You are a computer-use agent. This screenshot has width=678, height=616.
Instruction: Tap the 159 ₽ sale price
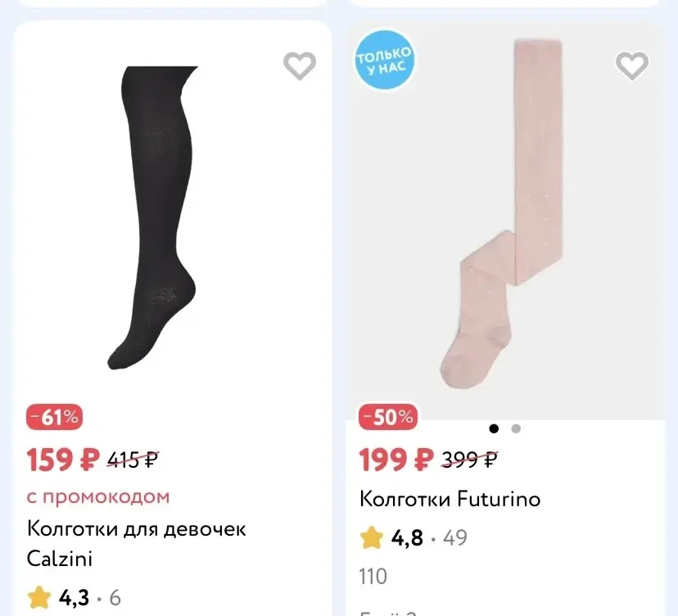(x=63, y=459)
